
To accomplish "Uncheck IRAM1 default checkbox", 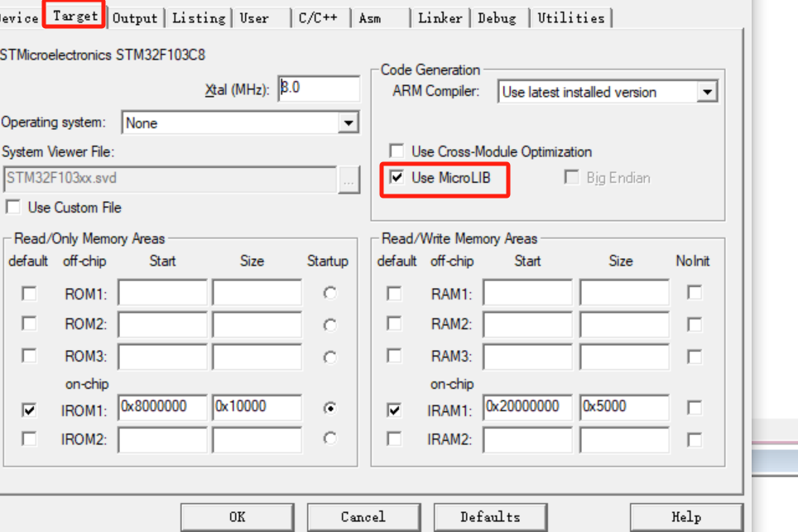I will [394, 410].
